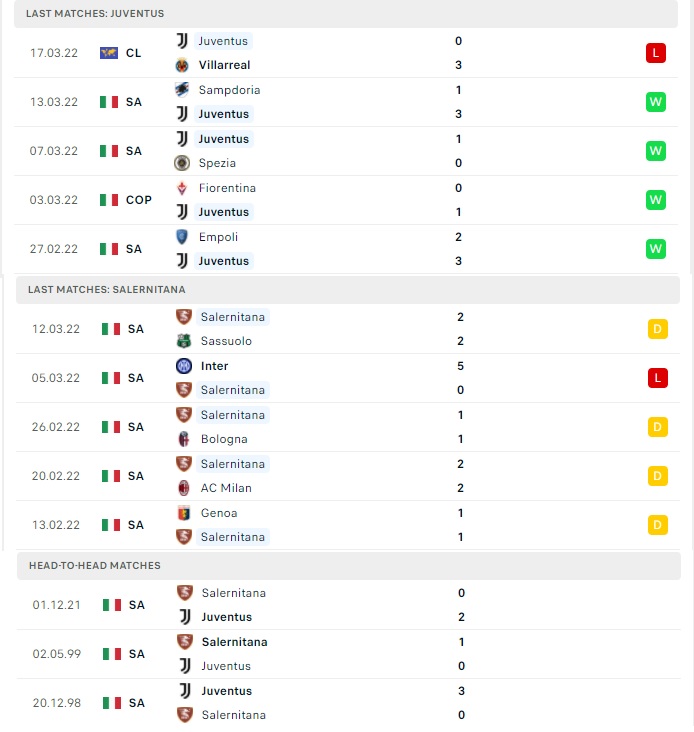Click the yellow D badge for Sassuolo match
The image size is (694, 732).
pyautogui.click(x=658, y=329)
